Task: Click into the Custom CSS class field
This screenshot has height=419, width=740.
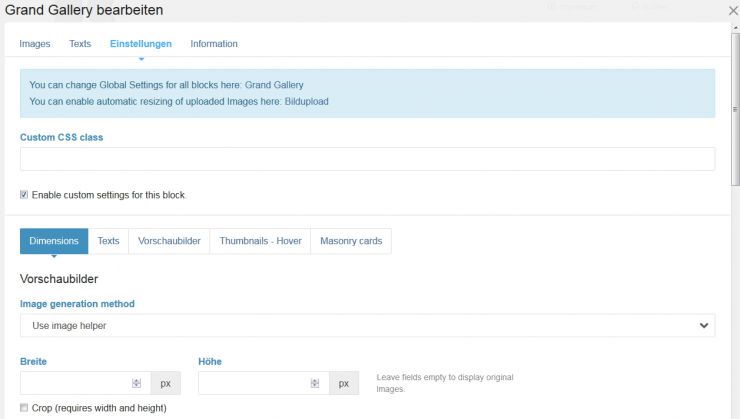Action: 367,159
